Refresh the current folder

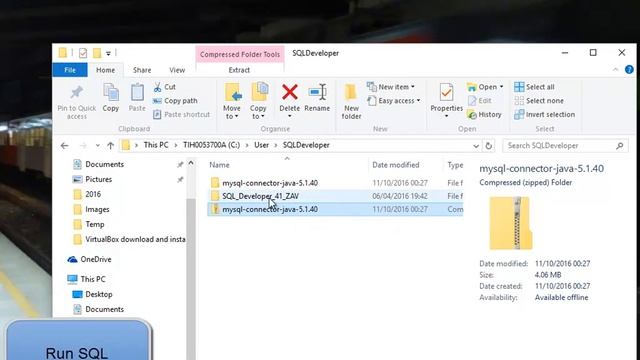pyautogui.click(x=489, y=146)
